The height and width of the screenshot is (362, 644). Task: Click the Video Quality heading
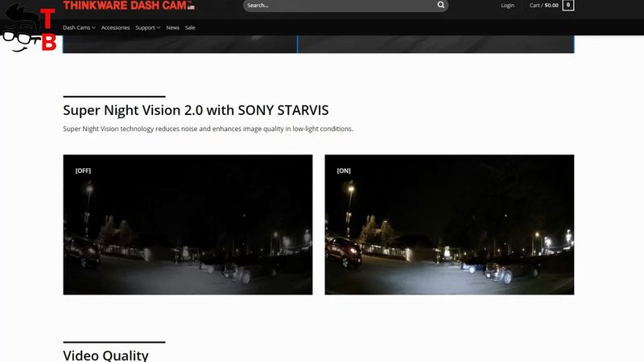(105, 356)
